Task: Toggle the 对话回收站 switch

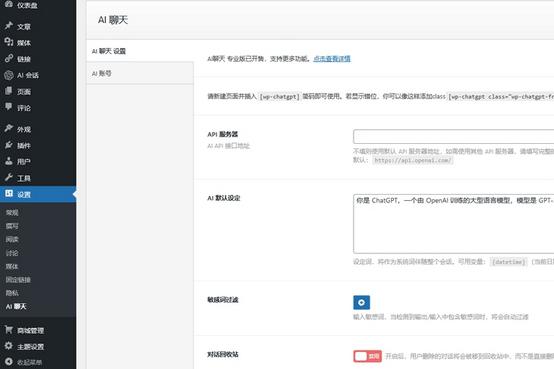Action: click(x=367, y=356)
